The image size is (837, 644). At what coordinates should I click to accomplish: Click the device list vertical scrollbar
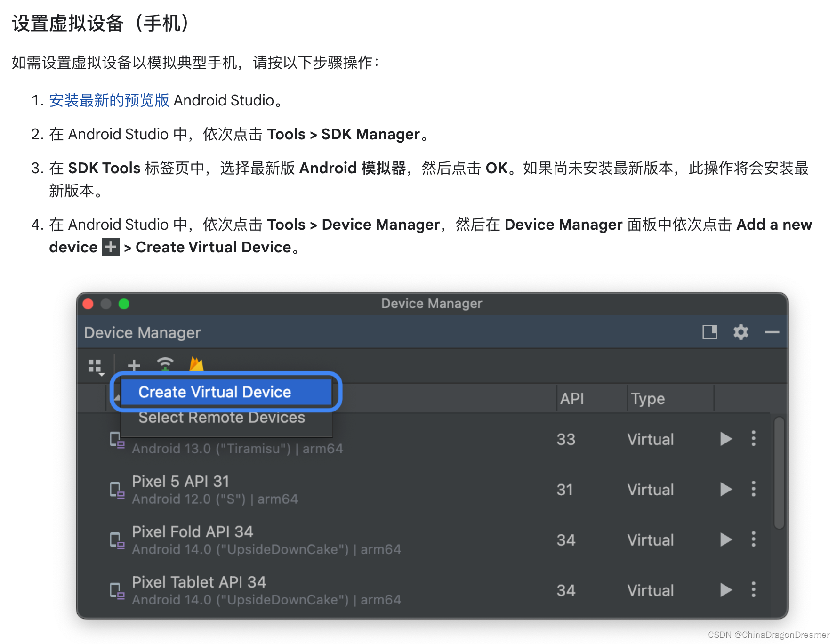point(779,472)
